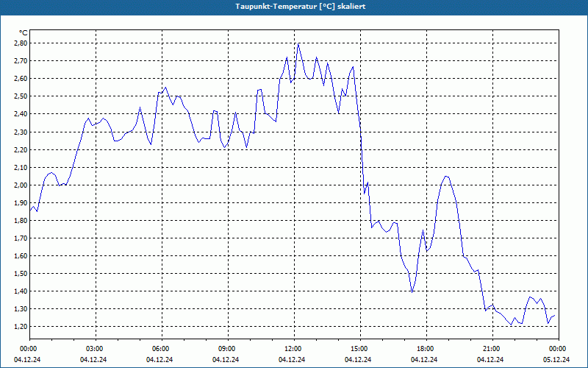
Task: Select the '2,70' y-axis label
Action: click(x=21, y=61)
